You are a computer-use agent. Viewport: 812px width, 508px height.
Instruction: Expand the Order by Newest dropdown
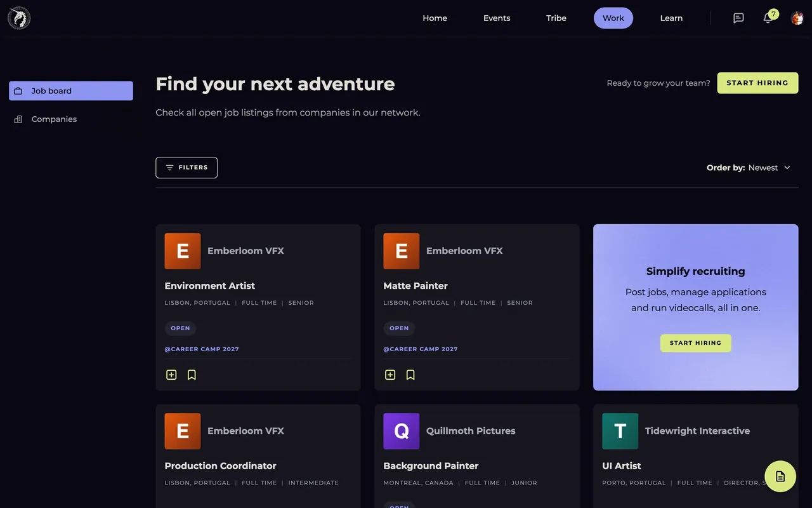point(749,168)
